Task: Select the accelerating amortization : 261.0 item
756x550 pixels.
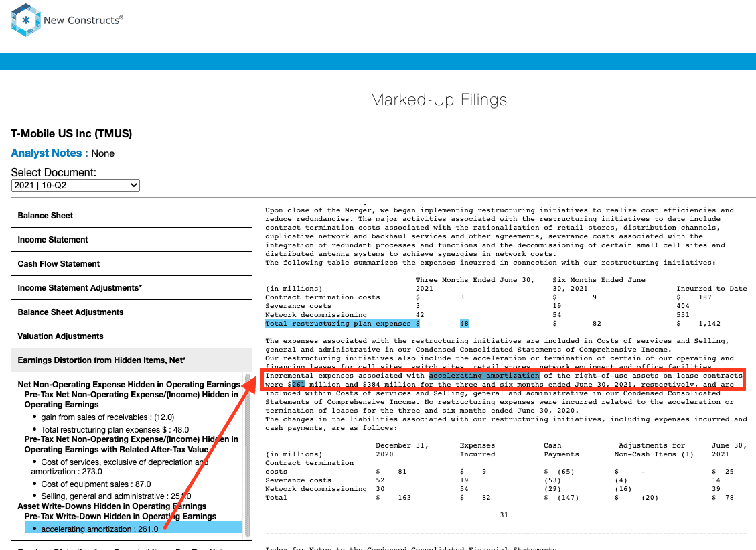Action: [x=133, y=529]
